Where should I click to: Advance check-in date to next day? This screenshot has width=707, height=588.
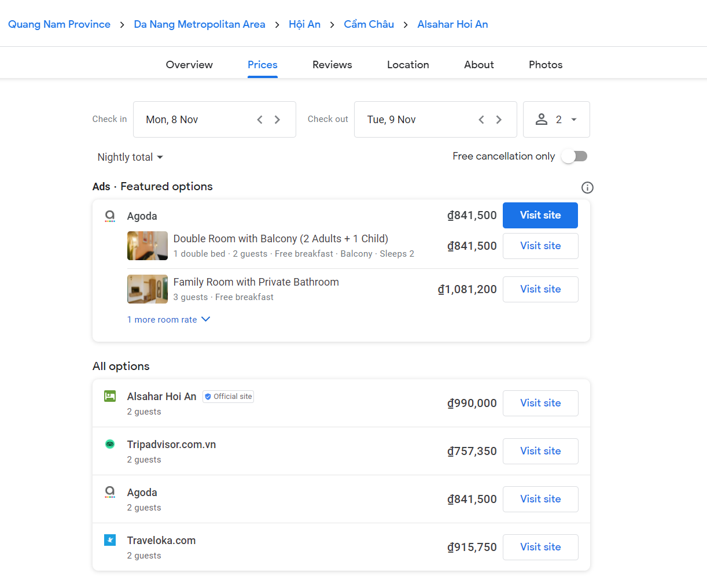click(x=277, y=120)
